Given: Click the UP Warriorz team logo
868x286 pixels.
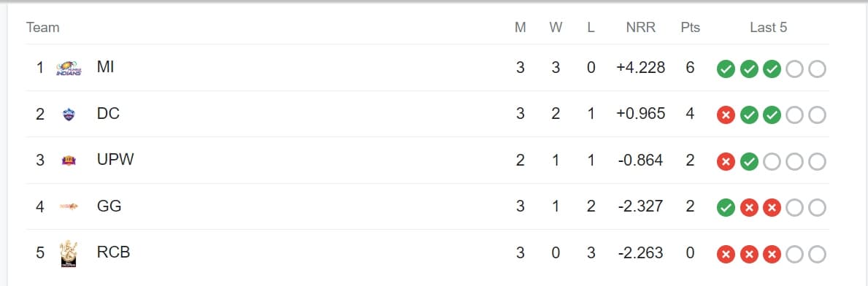Looking at the screenshot, I should point(69,161).
